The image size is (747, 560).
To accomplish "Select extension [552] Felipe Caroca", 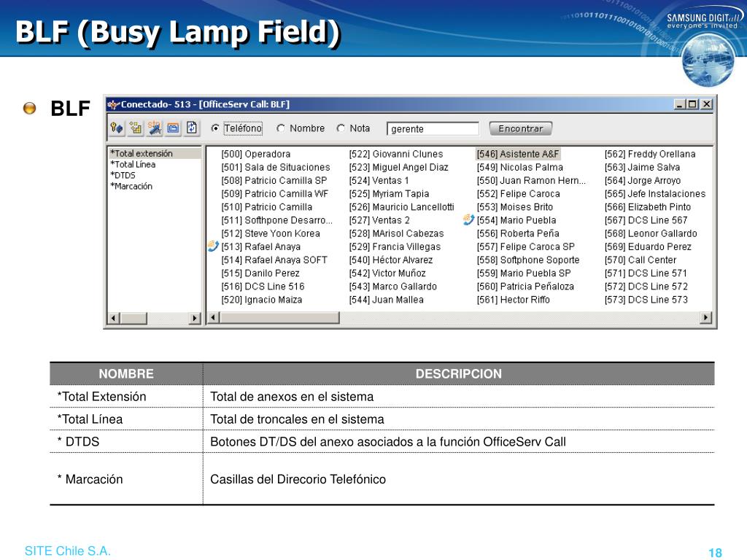I will tap(519, 194).
